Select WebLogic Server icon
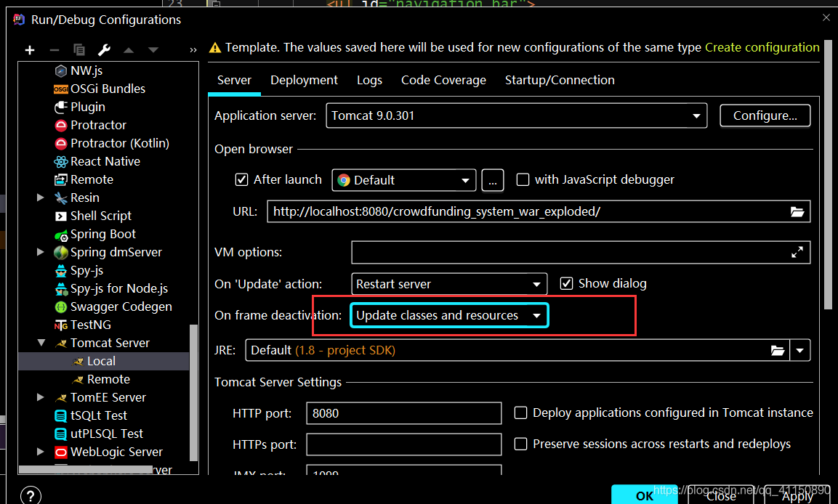The width and height of the screenshot is (838, 504). click(61, 452)
